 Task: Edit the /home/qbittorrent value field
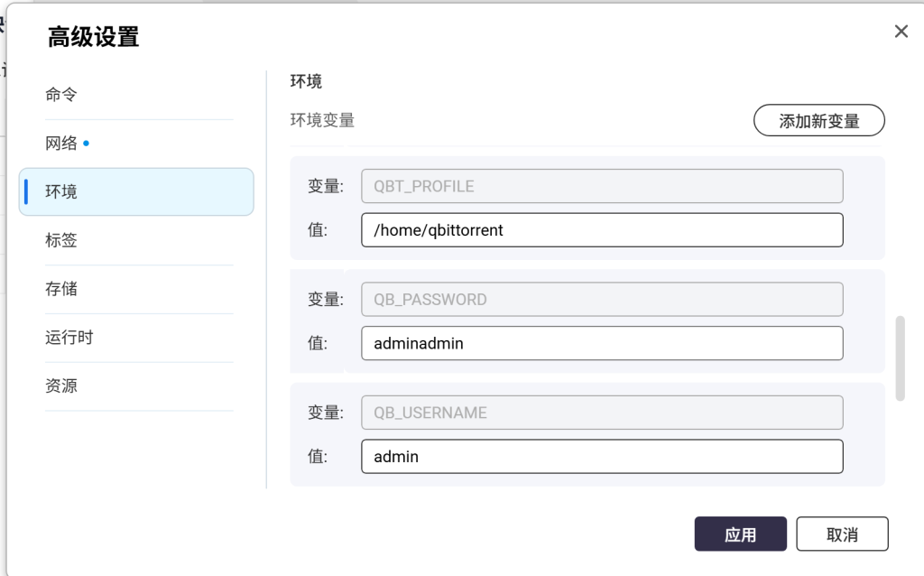601,230
